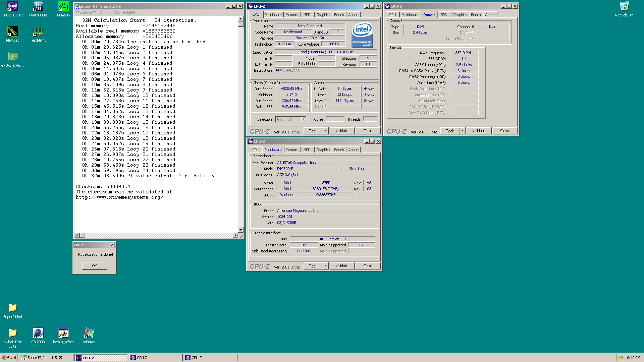
Task: Launch the GPU-Z.2.45 desktop icon
Action: [x=12, y=59]
